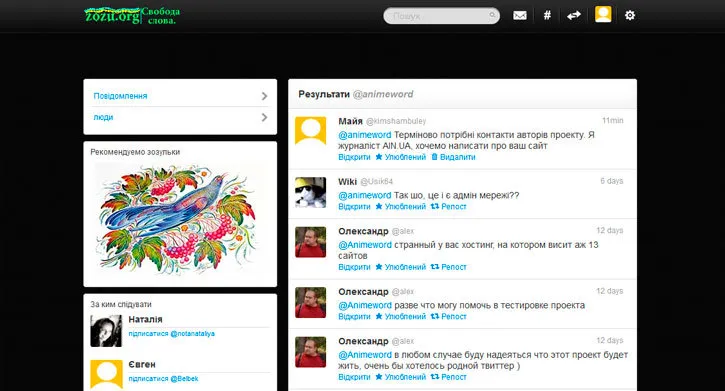Favorite the родной твиттер post
This screenshot has height=391, width=725.
click(400, 377)
